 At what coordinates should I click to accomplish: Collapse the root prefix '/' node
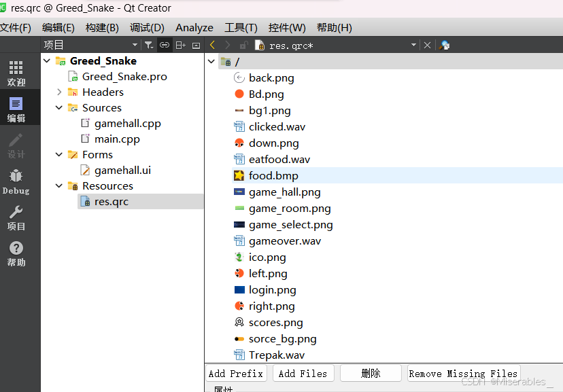point(211,62)
